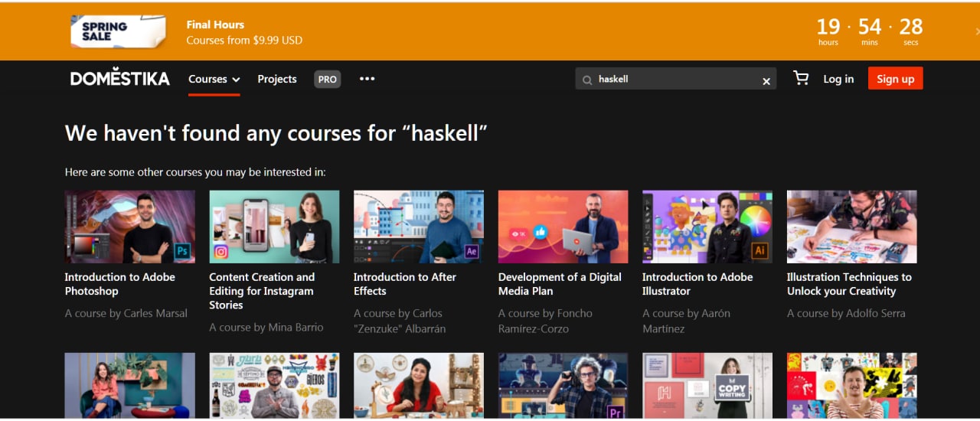Open Courses from $9.99 USD offer
Viewport: 980px width, 421px height.
[244, 40]
